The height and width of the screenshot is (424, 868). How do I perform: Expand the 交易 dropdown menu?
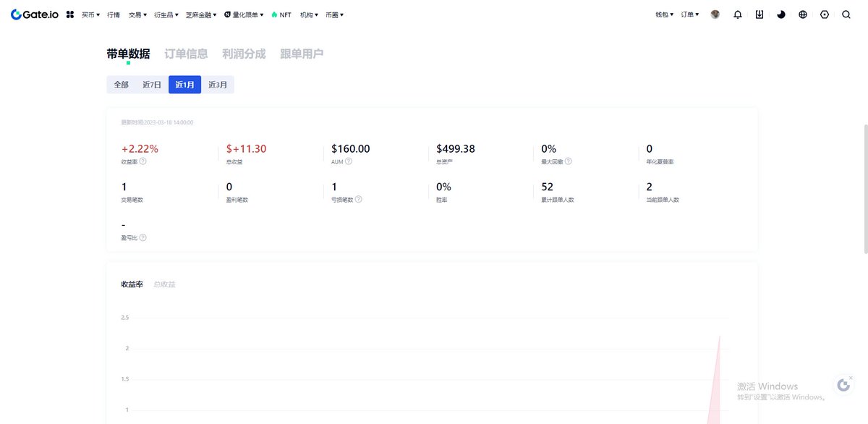click(137, 14)
